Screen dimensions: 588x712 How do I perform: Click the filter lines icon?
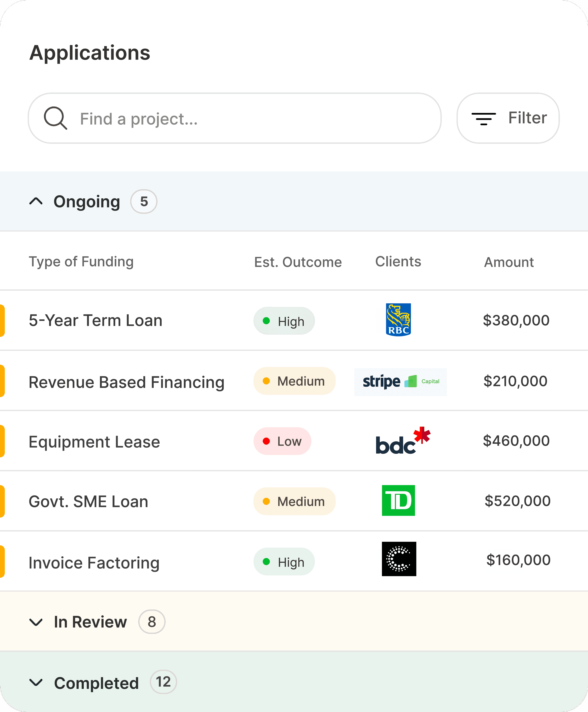click(483, 119)
